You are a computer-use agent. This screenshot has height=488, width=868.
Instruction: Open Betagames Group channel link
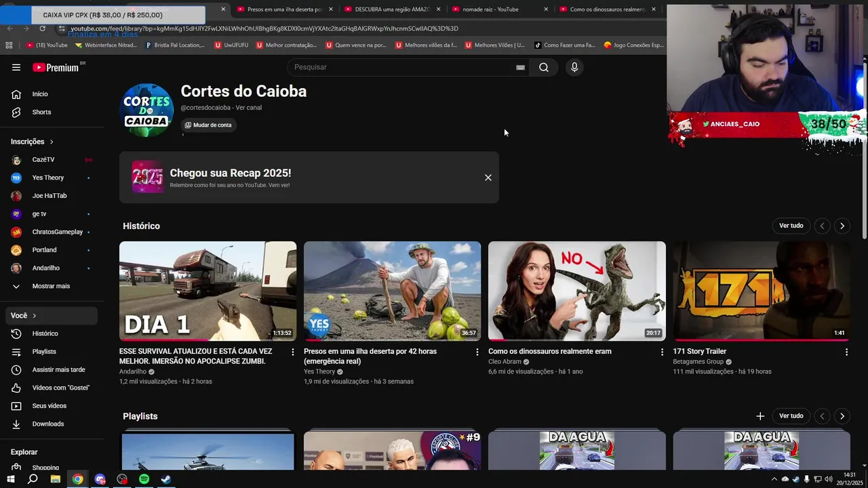(698, 362)
